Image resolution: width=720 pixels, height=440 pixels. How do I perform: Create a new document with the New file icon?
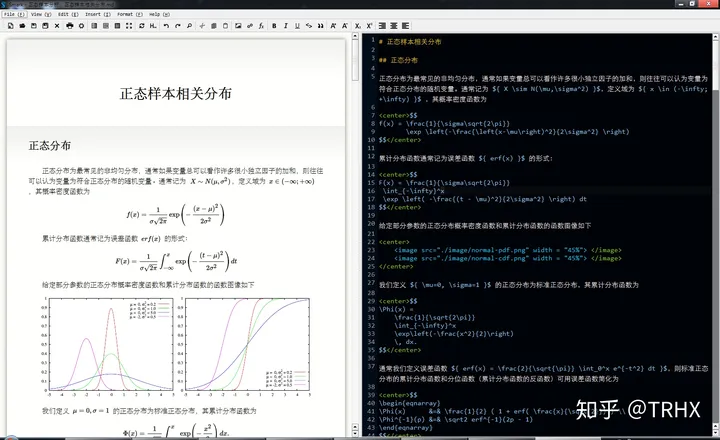point(11,26)
